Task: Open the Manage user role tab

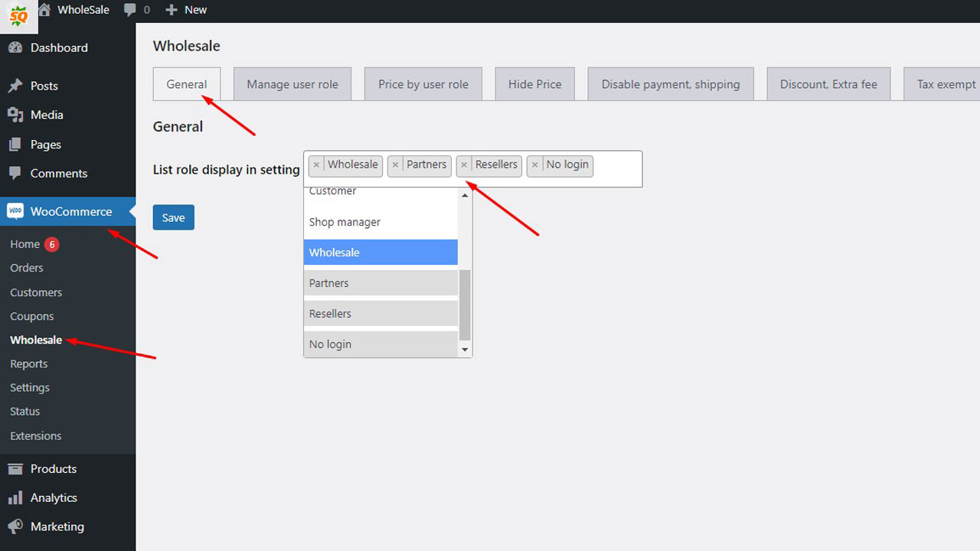Action: pyautogui.click(x=292, y=84)
